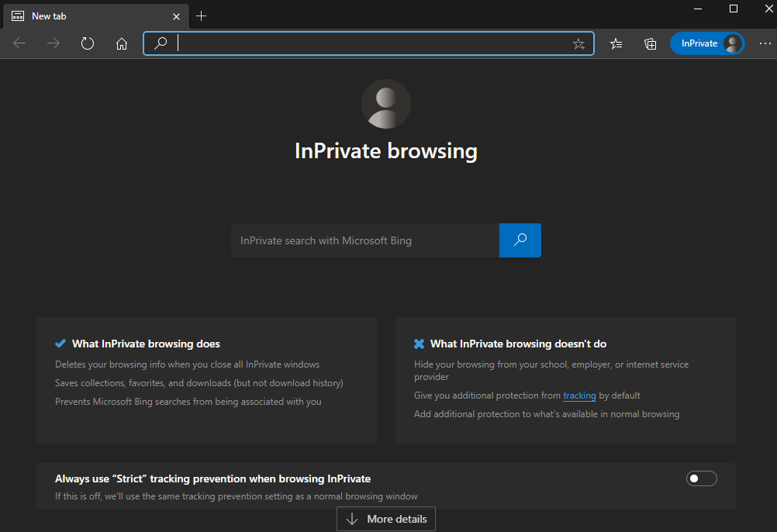Open the Home page icon
Viewport: 777px width, 532px height.
click(x=122, y=43)
